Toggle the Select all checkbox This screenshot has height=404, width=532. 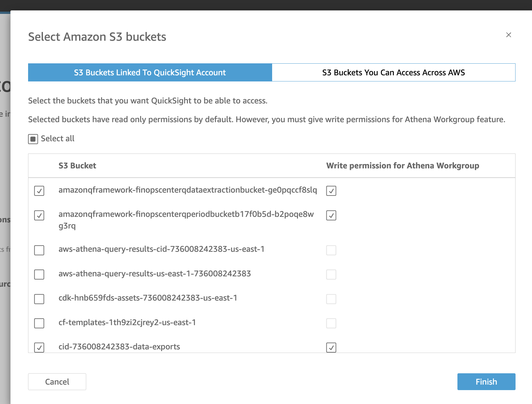[33, 139]
